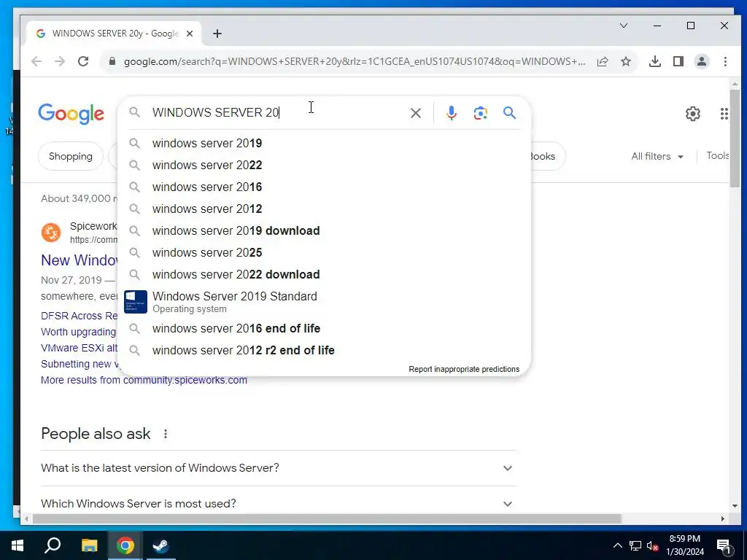Open Chrome three-dot menu
The image size is (747, 560).
pos(725,61)
